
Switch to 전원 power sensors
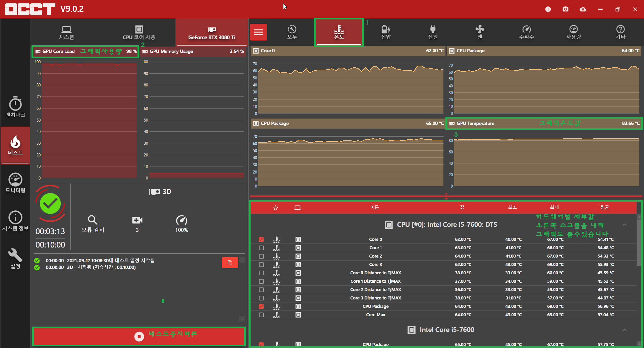pyautogui.click(x=433, y=32)
